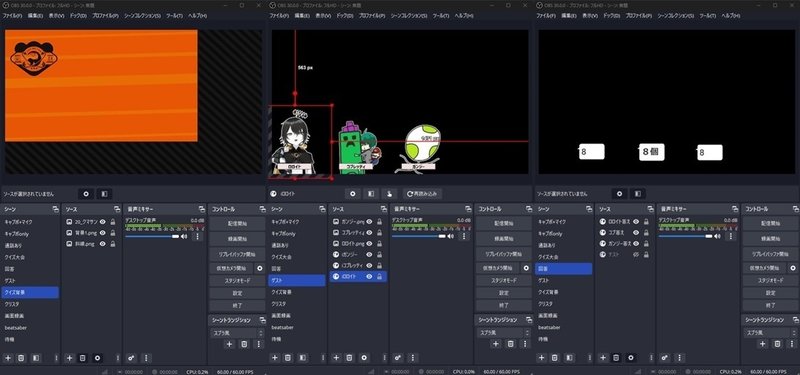Toggle lock icon on the ガンジー答え source
This screenshot has height=375, width=800.
click(x=646, y=244)
